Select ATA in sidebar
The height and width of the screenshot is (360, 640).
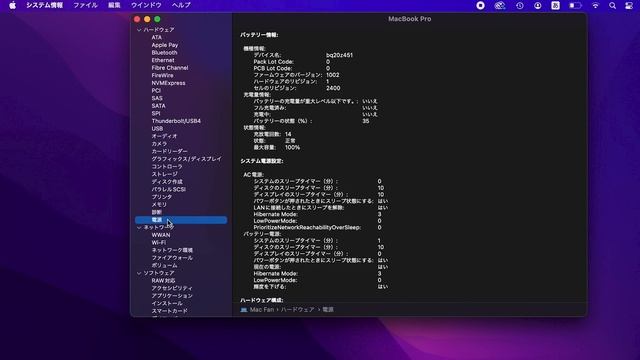tap(157, 37)
